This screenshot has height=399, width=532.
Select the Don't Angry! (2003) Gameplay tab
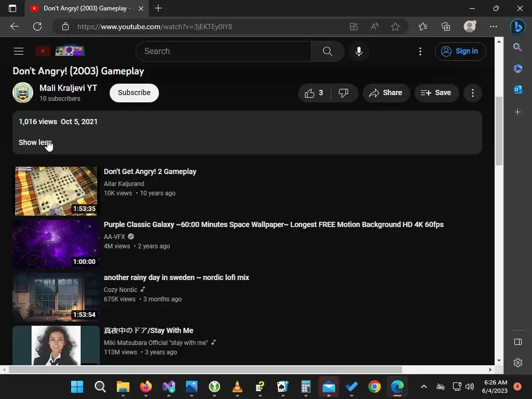tap(87, 8)
